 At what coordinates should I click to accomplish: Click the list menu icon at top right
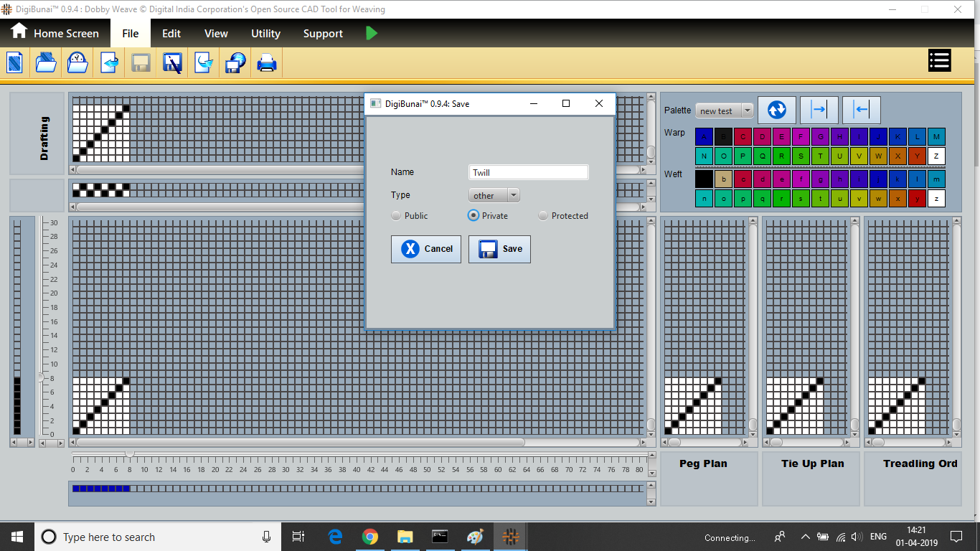[939, 60]
